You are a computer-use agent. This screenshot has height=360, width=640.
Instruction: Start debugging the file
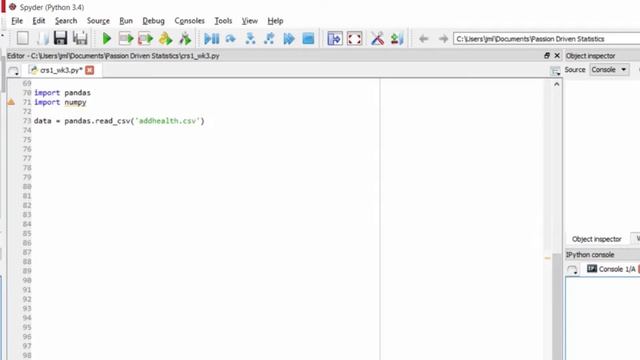point(211,39)
